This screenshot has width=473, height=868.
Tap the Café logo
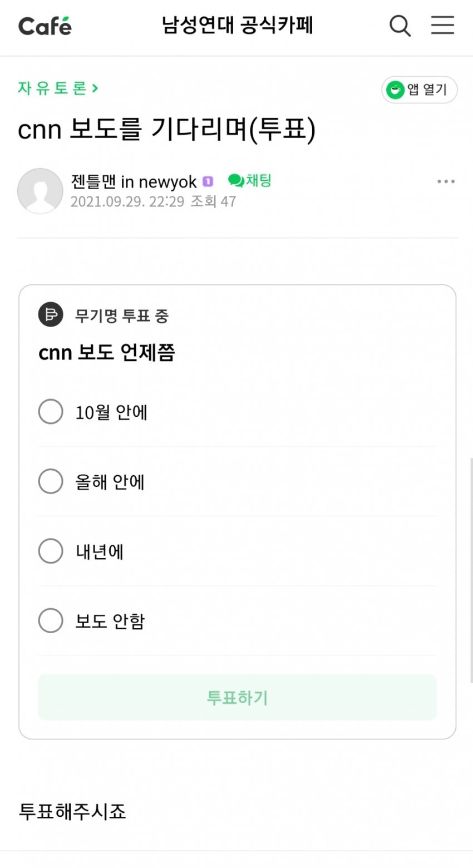pyautogui.click(x=45, y=26)
